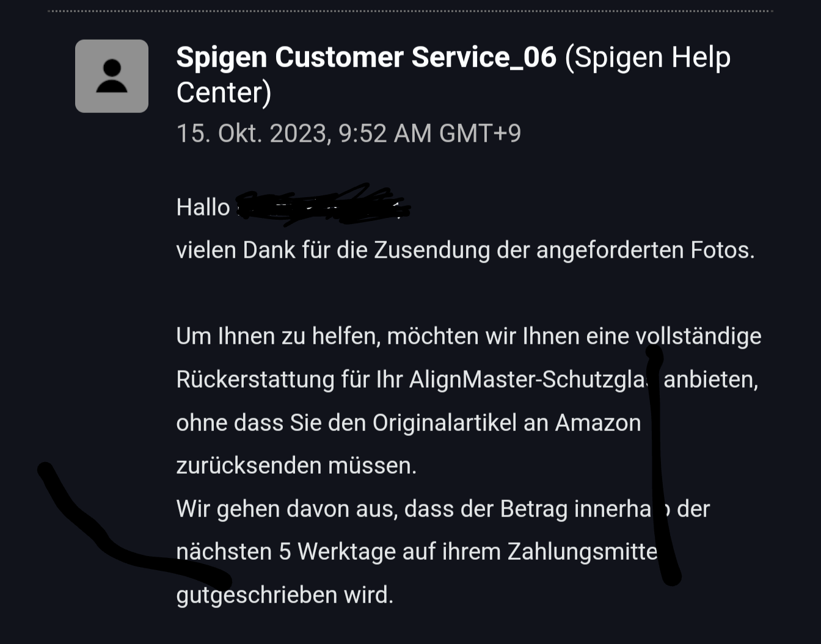Click the text "zurücksenden müssen."
The height and width of the screenshot is (644, 821).
[x=296, y=466]
